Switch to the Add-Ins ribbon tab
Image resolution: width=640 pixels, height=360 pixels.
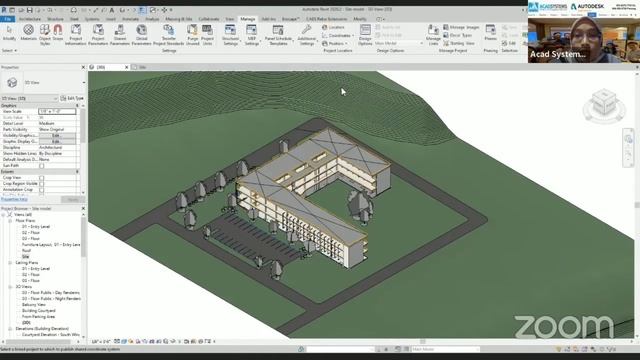[x=268, y=19]
